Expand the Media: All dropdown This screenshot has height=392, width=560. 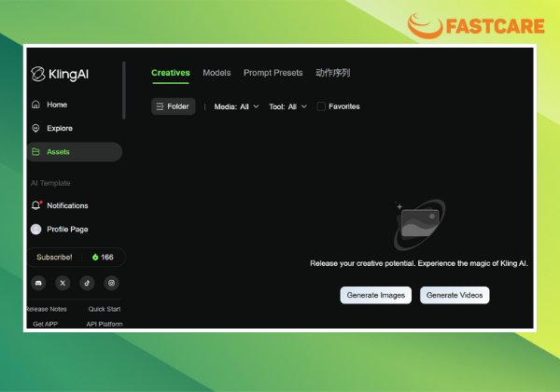236,106
